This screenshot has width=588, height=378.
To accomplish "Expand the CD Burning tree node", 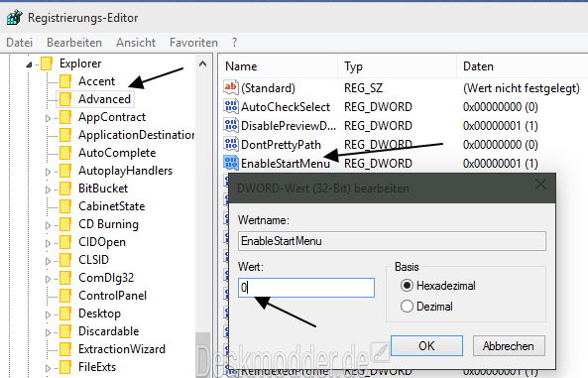I will [x=48, y=225].
